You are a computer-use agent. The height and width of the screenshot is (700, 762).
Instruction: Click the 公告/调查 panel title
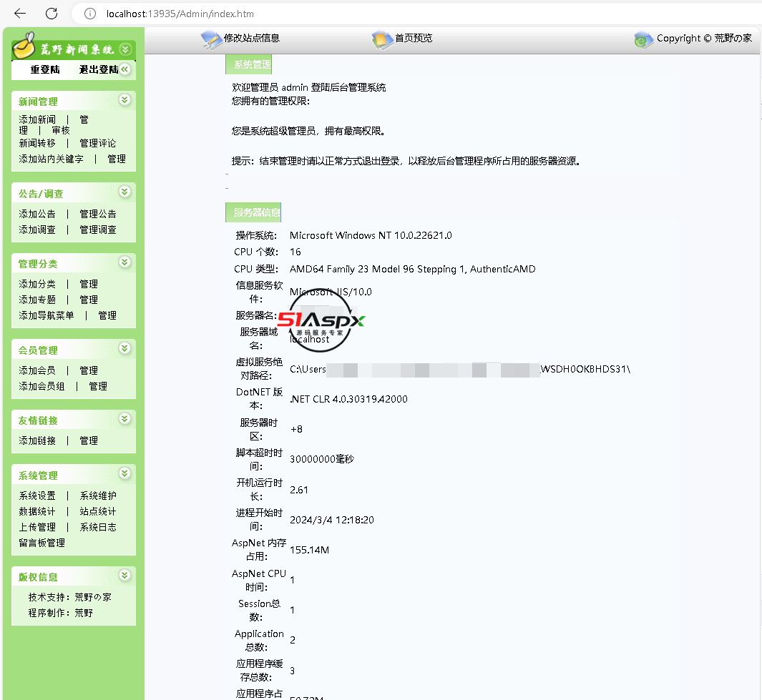click(41, 194)
